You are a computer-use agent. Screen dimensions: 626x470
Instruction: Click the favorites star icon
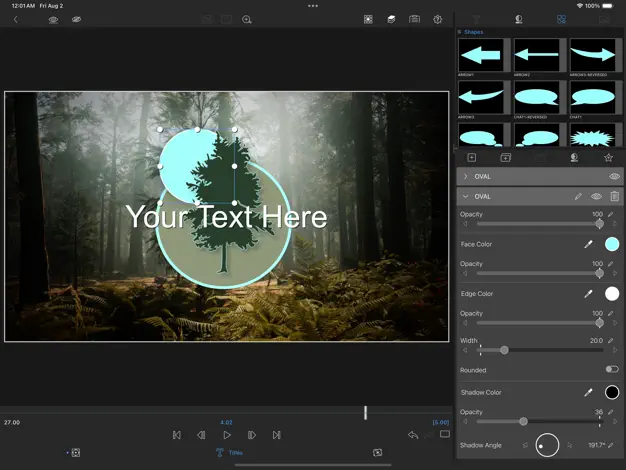pyautogui.click(x=608, y=157)
